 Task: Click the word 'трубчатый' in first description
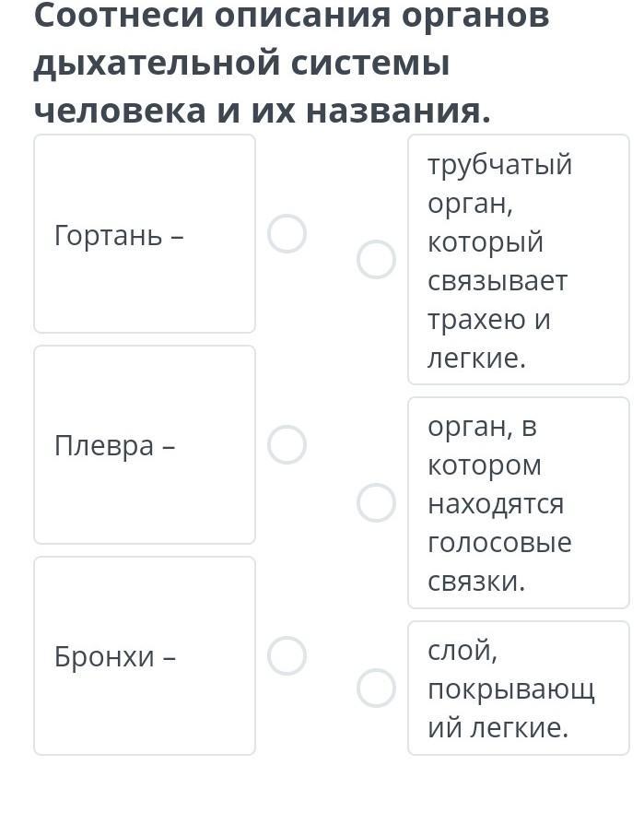point(499,164)
